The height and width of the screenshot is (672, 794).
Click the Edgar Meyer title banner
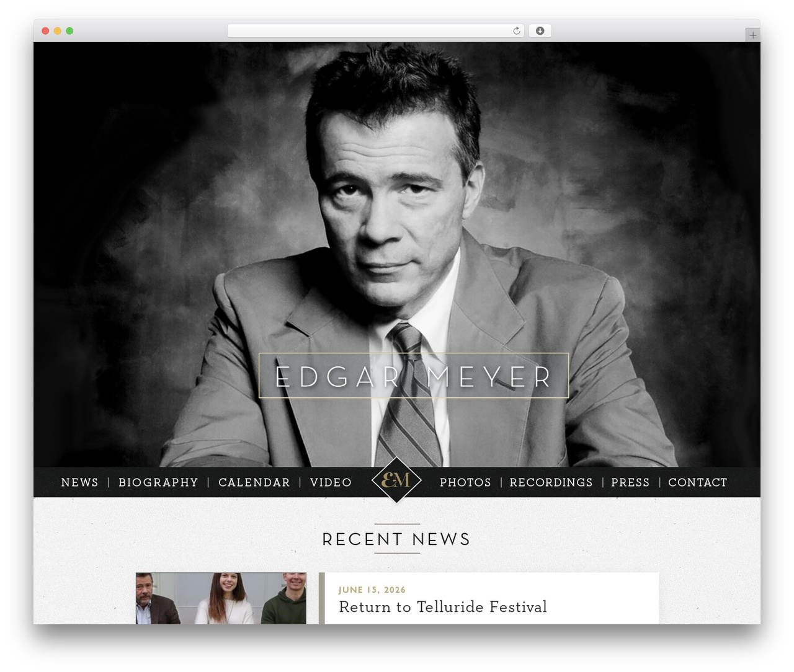tap(414, 376)
